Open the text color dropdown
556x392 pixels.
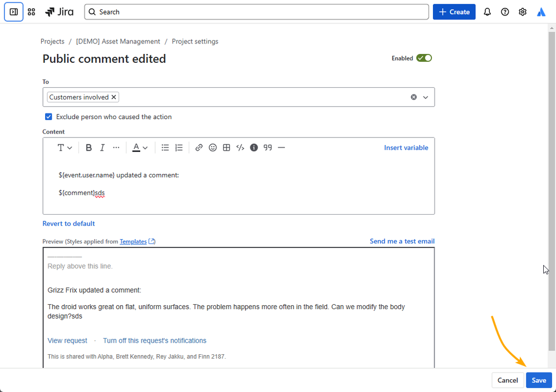pyautogui.click(x=140, y=148)
